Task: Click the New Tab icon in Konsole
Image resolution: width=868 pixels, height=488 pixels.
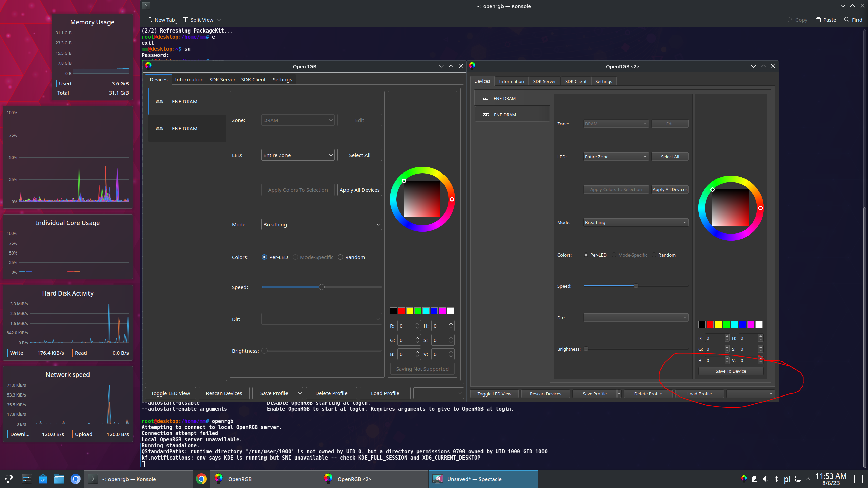Action: 149,20
